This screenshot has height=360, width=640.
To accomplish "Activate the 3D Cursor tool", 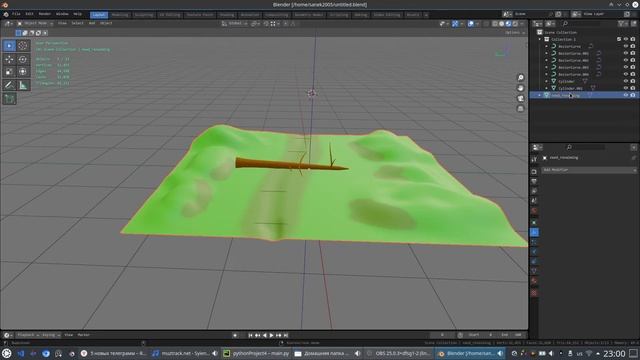I will pos(23,46).
